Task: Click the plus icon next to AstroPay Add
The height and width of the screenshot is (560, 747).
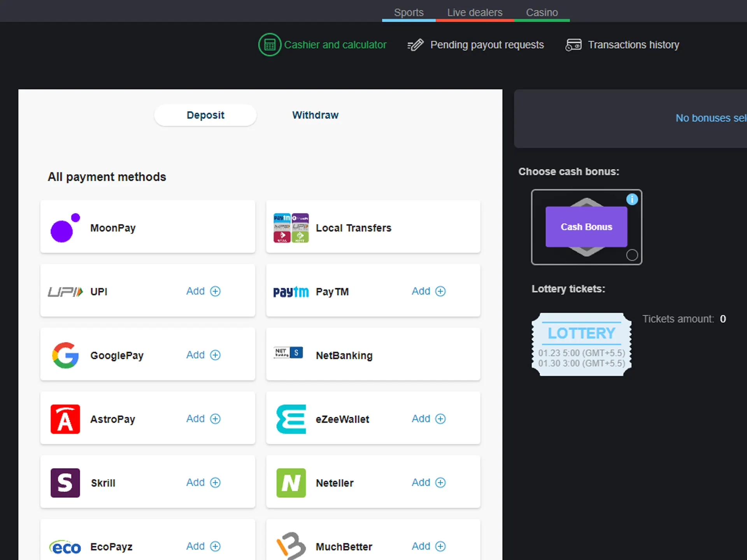Action: (x=215, y=419)
